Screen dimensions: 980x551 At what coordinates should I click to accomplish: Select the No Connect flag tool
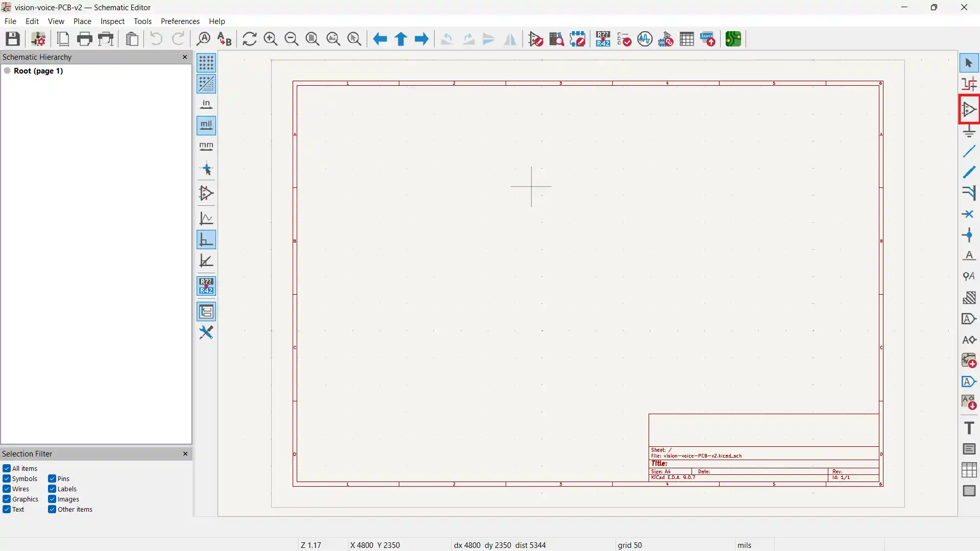(x=969, y=214)
